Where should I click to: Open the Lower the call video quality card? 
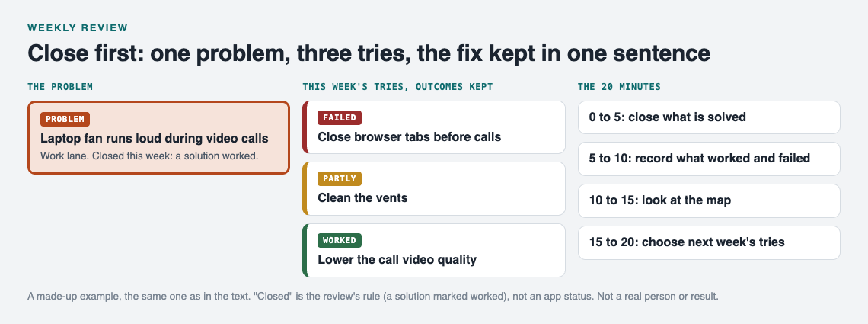point(434,250)
